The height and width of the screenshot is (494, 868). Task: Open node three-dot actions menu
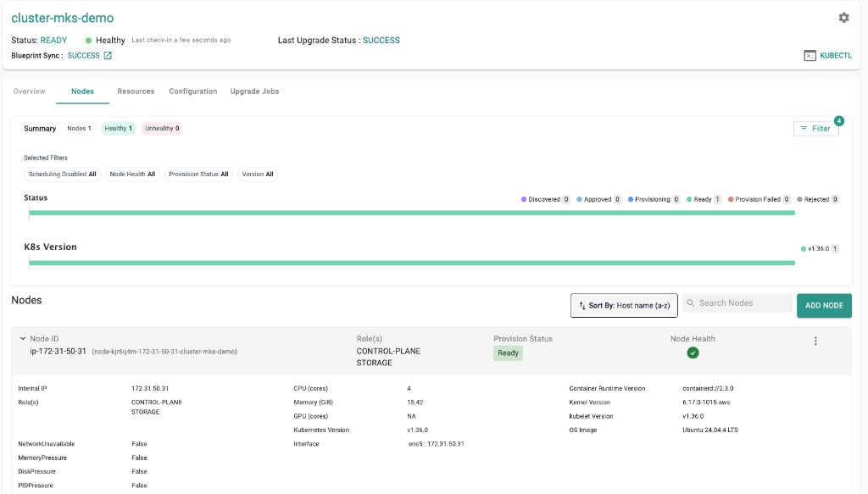pos(815,341)
